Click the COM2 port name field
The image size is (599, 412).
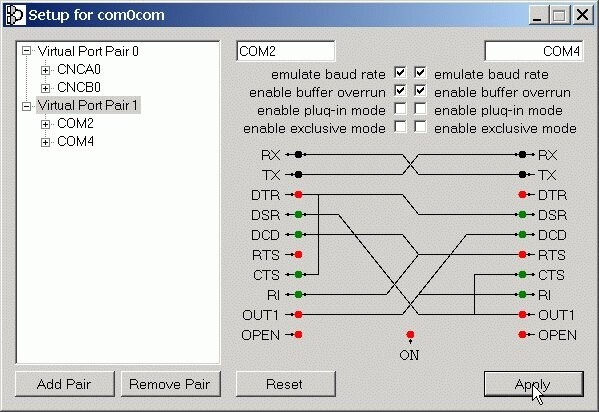pyautogui.click(x=286, y=51)
